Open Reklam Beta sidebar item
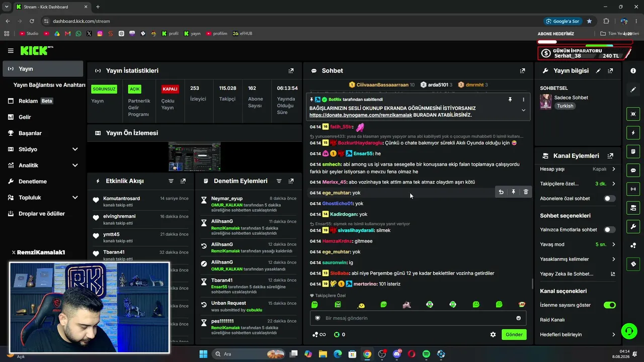Viewport: 644px width, 362px height. click(43, 101)
